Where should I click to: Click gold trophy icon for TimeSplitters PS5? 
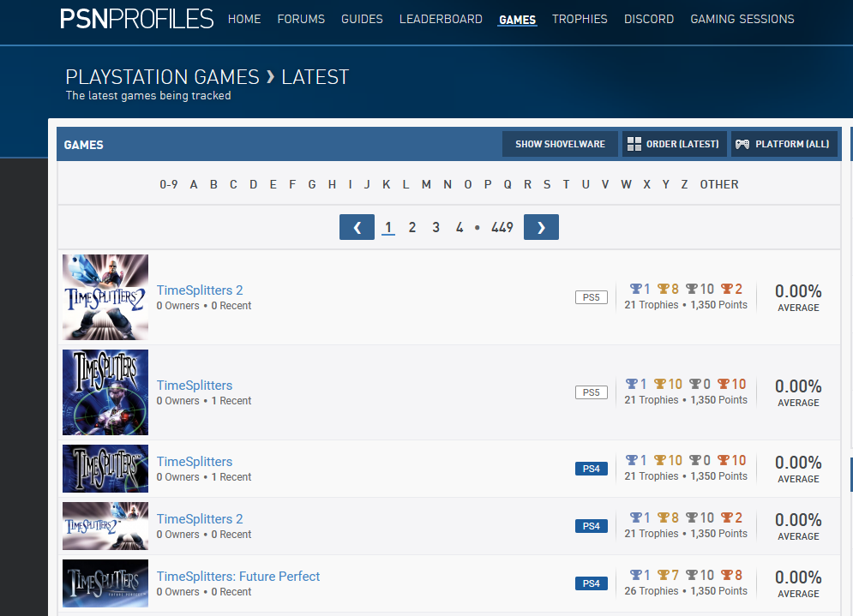tap(660, 384)
